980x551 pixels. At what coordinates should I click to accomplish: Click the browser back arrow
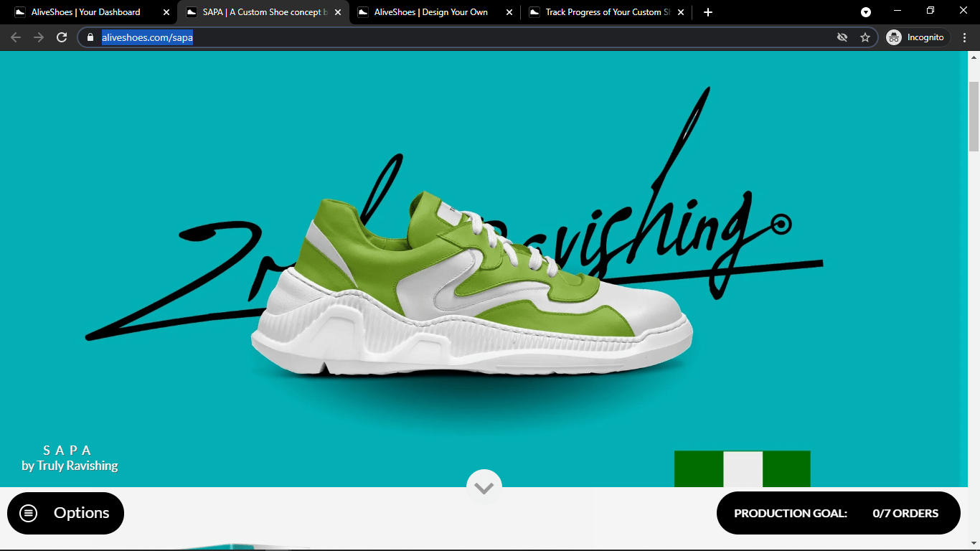coord(16,37)
